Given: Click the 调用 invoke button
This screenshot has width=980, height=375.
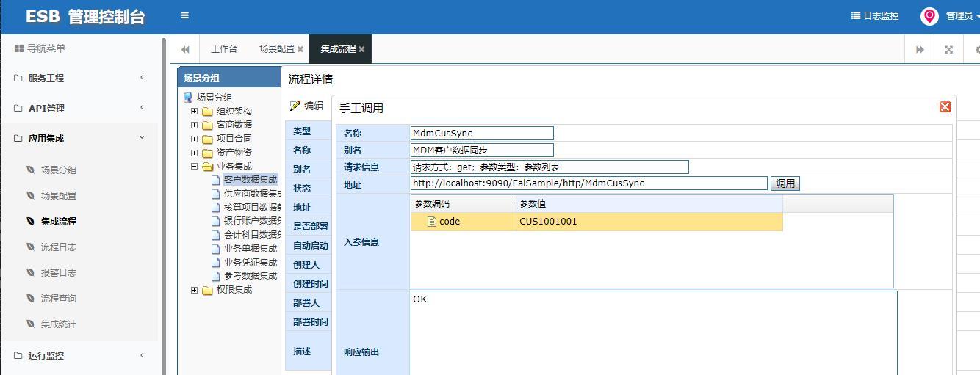Looking at the screenshot, I should click(785, 183).
